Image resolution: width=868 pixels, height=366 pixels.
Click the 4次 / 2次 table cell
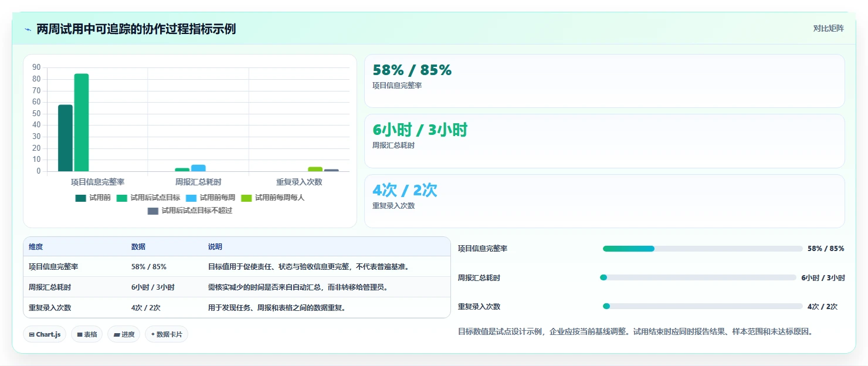pyautogui.click(x=146, y=308)
